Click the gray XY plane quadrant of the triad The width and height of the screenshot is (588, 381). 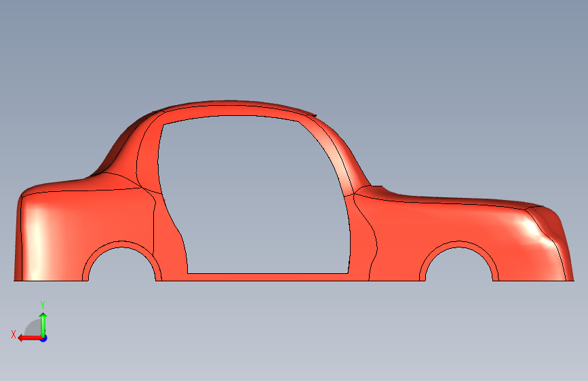33,329
